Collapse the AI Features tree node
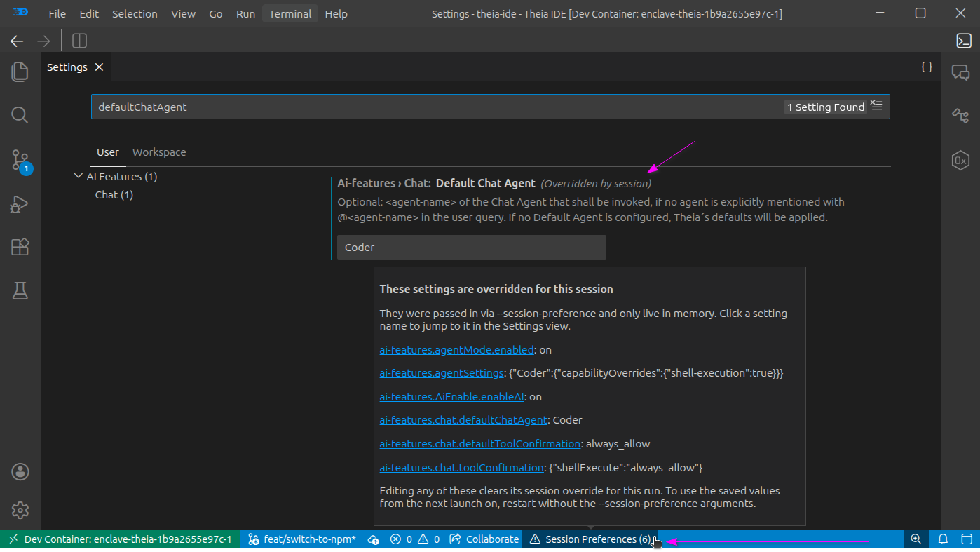Screen dimensions: 980x552 coord(78,176)
